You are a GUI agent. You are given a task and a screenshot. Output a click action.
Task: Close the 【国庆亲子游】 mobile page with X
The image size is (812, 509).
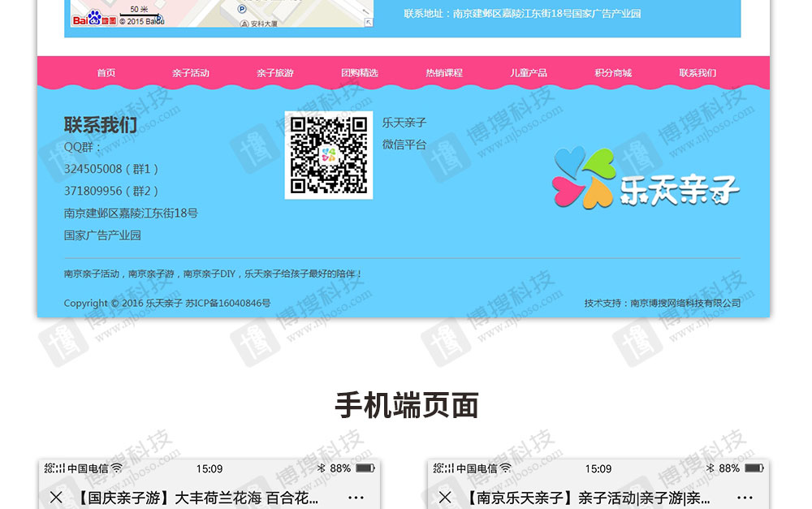tap(56, 498)
